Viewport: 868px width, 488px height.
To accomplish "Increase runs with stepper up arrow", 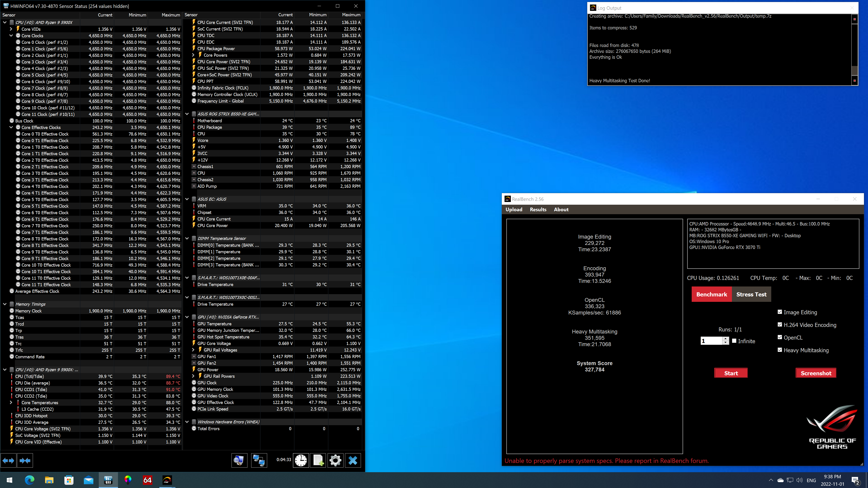I will point(725,339).
